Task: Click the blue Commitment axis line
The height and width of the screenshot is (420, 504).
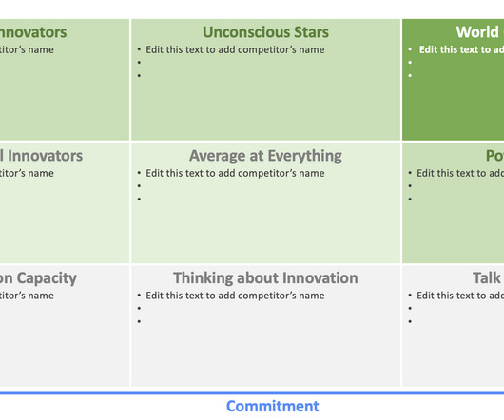Action: tap(252, 393)
